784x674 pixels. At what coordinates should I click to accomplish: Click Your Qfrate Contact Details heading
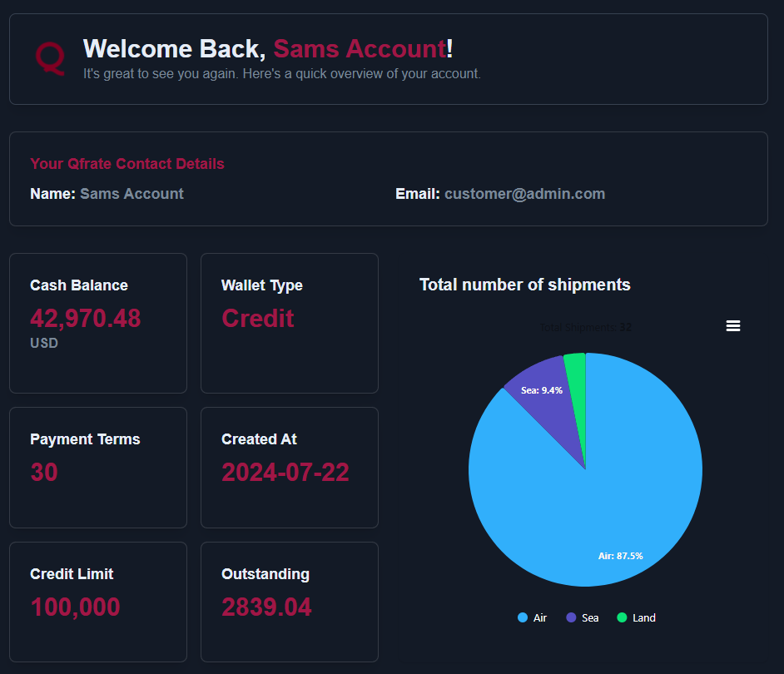127,163
